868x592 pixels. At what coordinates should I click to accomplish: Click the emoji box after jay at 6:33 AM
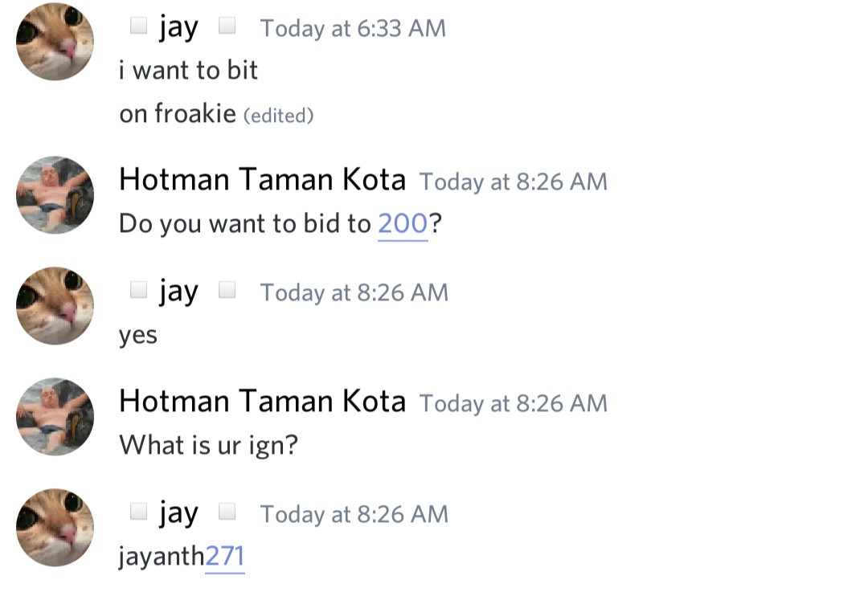point(227,26)
